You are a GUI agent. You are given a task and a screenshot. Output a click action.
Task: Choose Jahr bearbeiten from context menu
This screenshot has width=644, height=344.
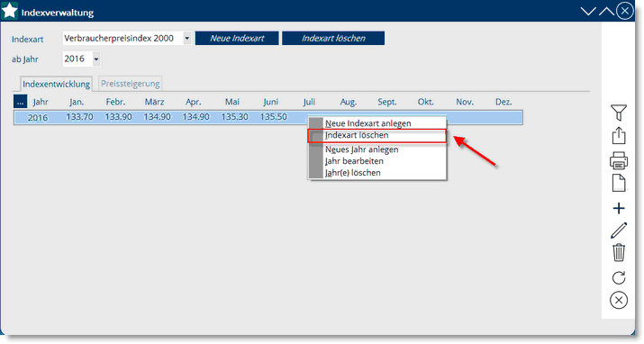click(354, 161)
